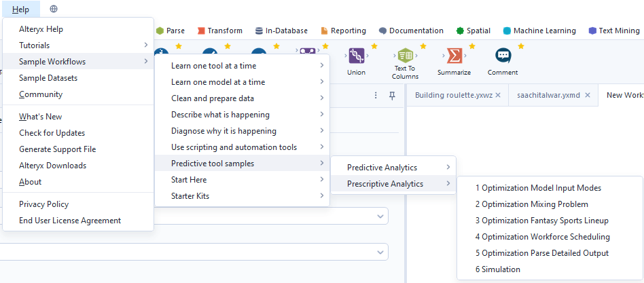
Task: Pin the configuration panel with pushpin icon
Action: point(392,96)
